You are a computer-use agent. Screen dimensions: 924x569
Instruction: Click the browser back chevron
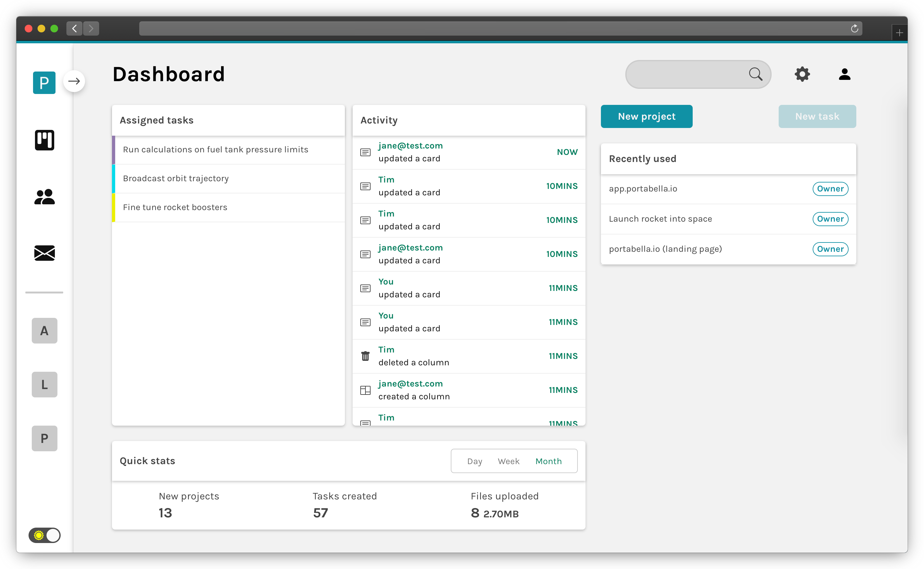click(x=74, y=29)
